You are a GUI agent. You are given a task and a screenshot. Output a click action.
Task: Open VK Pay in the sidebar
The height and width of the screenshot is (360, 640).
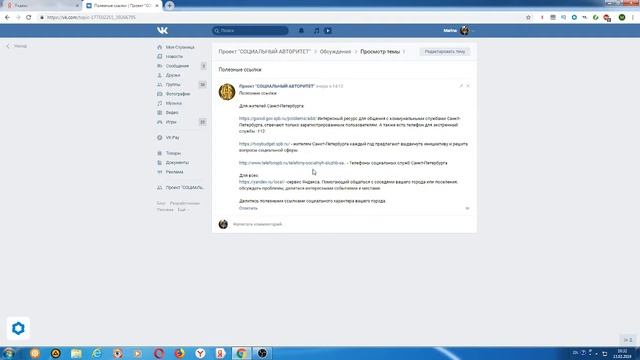(x=172, y=138)
